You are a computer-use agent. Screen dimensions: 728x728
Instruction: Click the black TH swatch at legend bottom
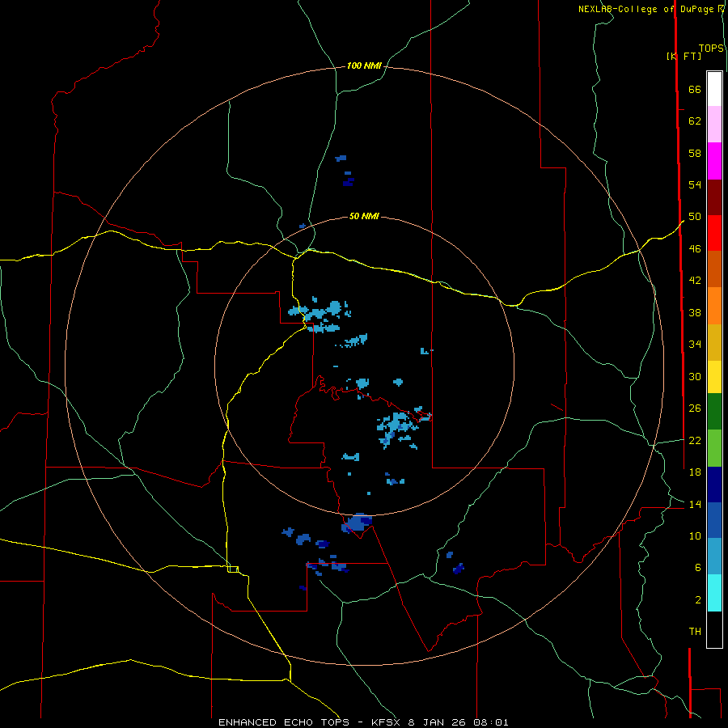tap(714, 629)
